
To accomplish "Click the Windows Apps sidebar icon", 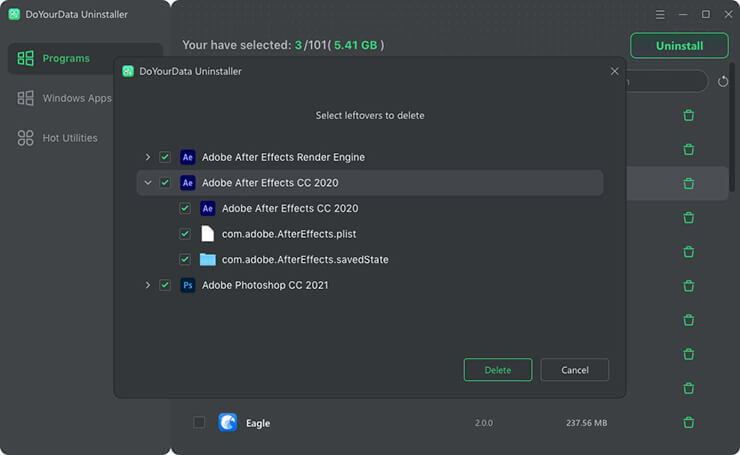I will click(x=25, y=98).
